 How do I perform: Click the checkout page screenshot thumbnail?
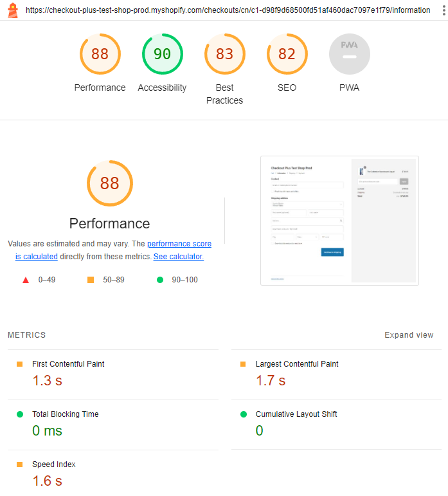pos(339,221)
